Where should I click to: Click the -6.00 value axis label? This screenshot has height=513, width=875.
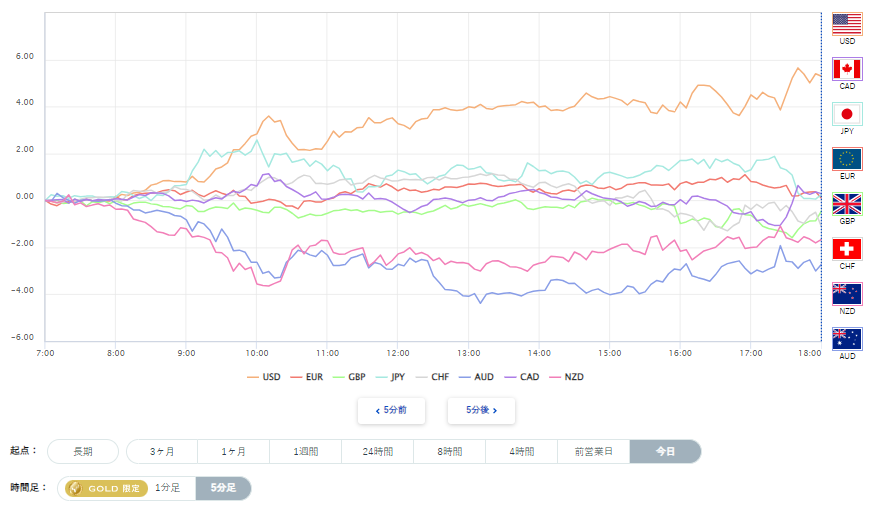(23, 338)
